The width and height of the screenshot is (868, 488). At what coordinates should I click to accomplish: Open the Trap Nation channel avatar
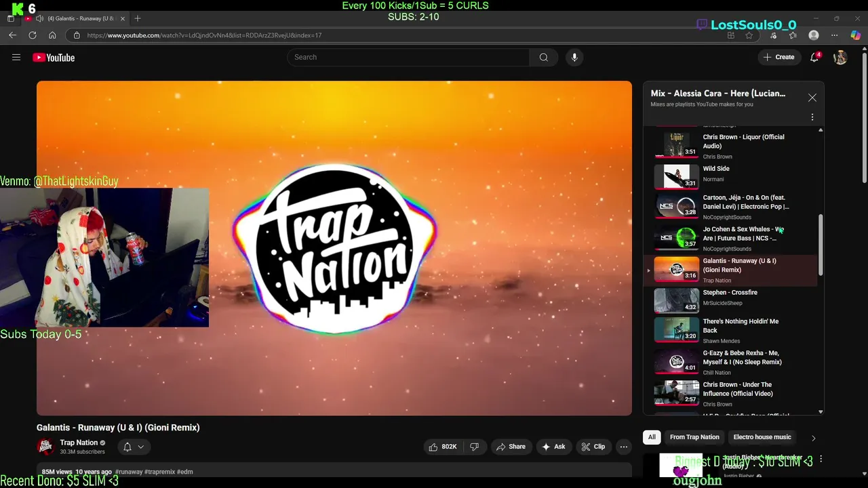tap(45, 447)
